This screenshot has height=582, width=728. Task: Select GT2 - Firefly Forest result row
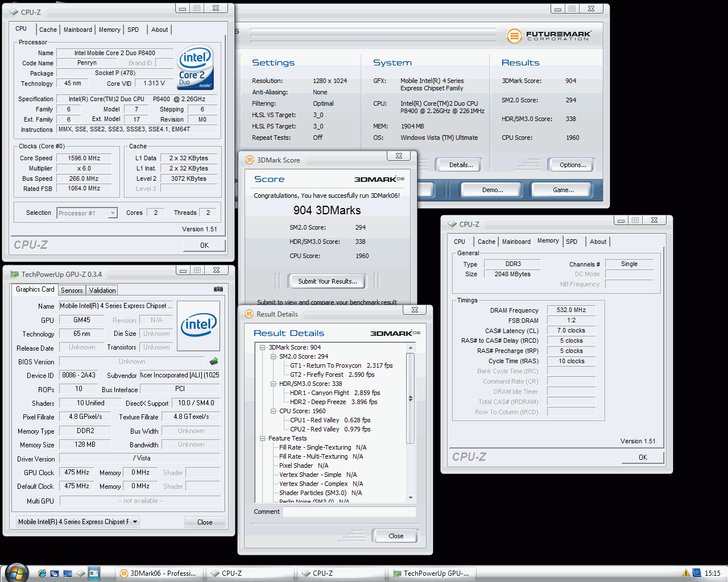332,375
